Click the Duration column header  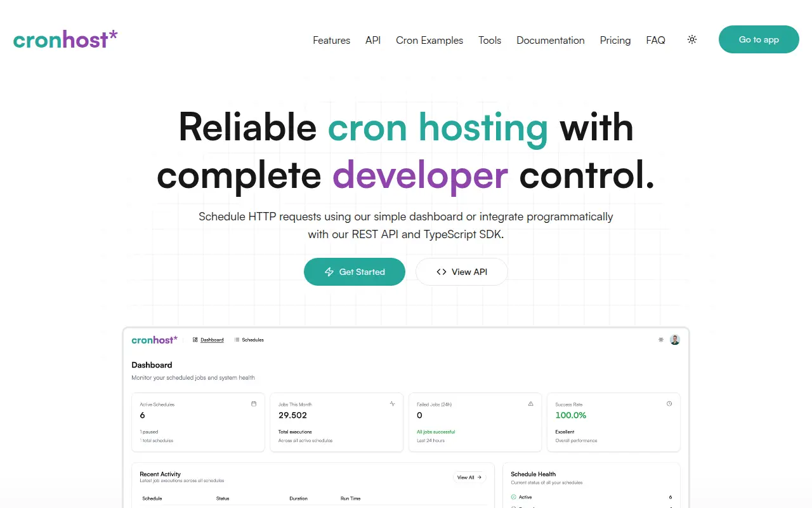(298, 498)
